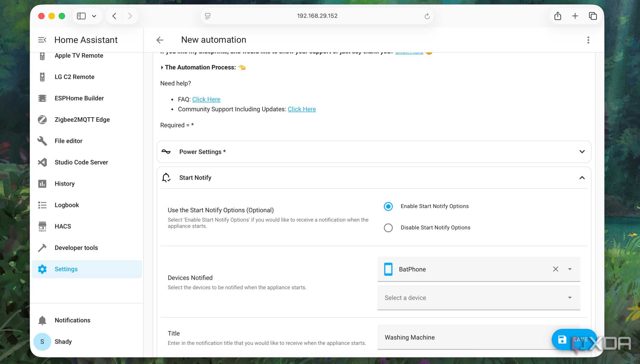Viewport: 640px width, 364px height.
Task: Click the Safari share icon
Action: pyautogui.click(x=557, y=16)
